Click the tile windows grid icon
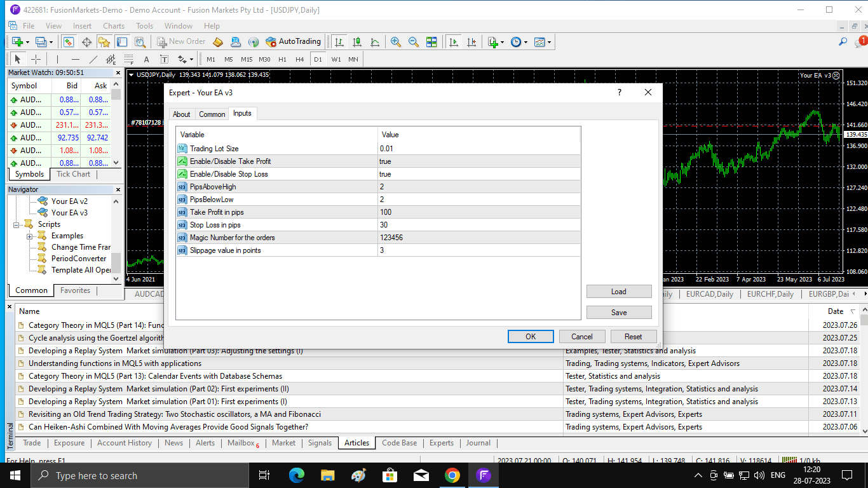This screenshot has height=488, width=868. click(431, 42)
